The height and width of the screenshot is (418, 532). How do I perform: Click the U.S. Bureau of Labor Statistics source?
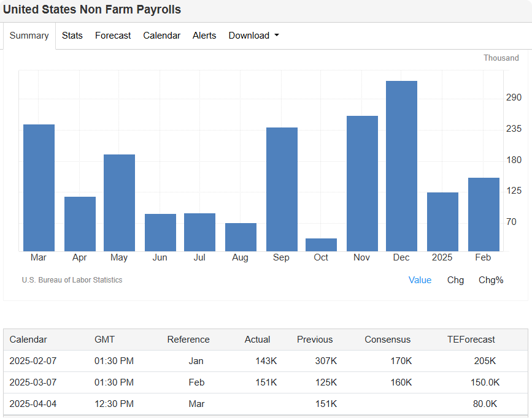(72, 280)
